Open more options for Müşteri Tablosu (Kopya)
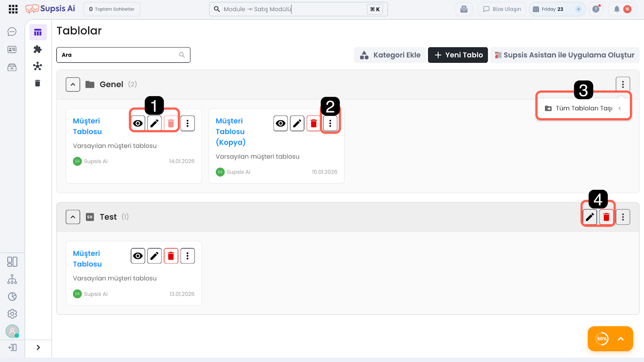Viewport: 644px width, 362px height. point(330,123)
